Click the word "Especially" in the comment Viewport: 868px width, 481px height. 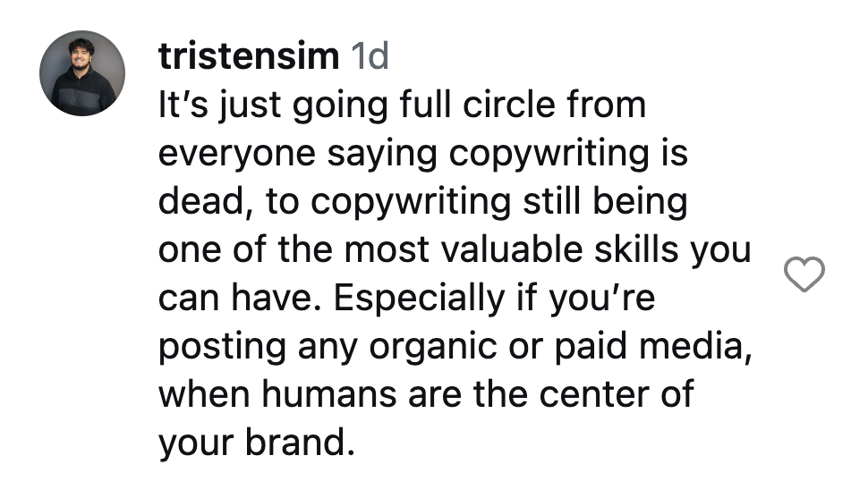point(419,298)
